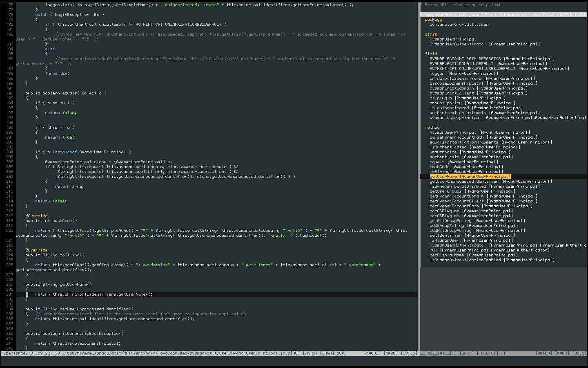
Task: Jump to the run method tag
Action: click(490, 250)
